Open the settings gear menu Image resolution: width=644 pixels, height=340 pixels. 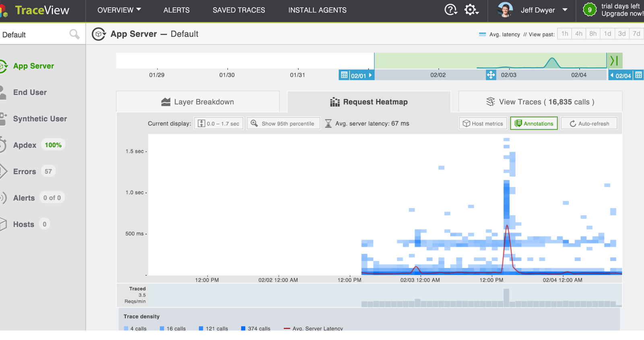coord(471,10)
